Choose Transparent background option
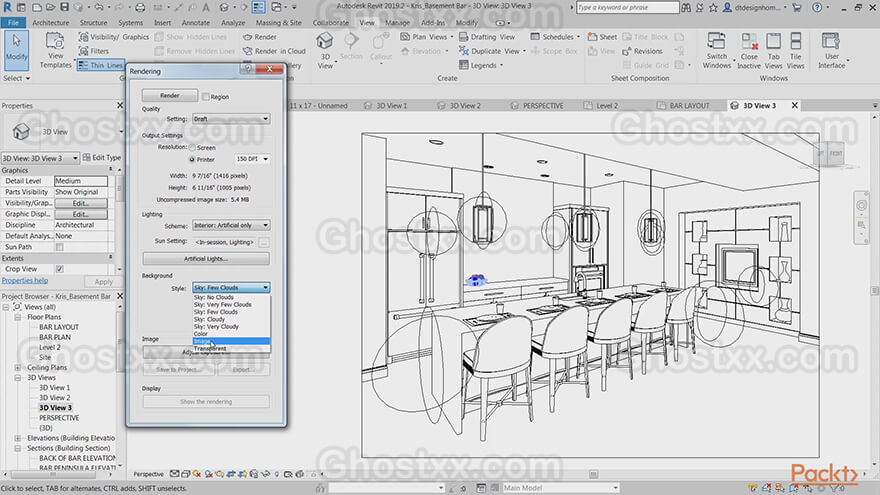The height and width of the screenshot is (495, 880). tap(231, 349)
